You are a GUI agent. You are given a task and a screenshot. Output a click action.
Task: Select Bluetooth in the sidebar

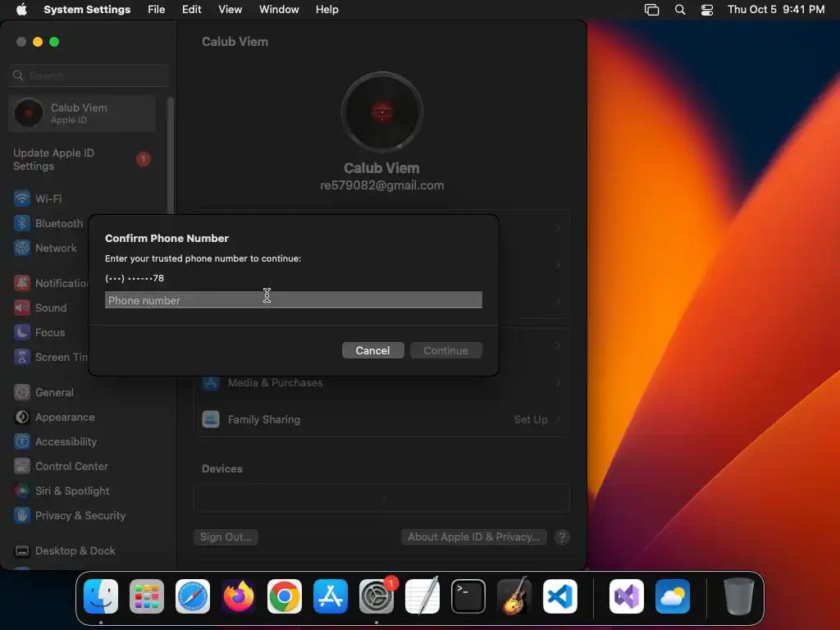(x=49, y=223)
